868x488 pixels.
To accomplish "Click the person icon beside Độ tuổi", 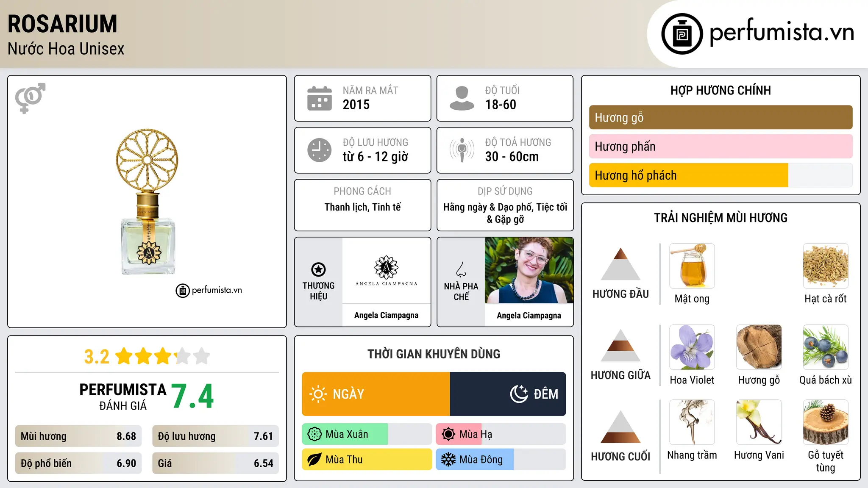I will click(462, 98).
